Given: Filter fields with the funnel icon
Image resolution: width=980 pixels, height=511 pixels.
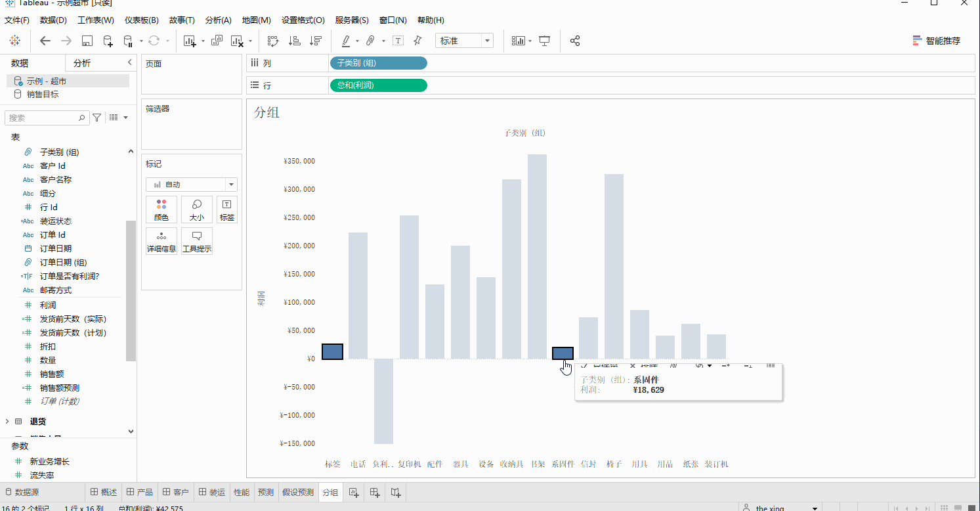Looking at the screenshot, I should (97, 118).
